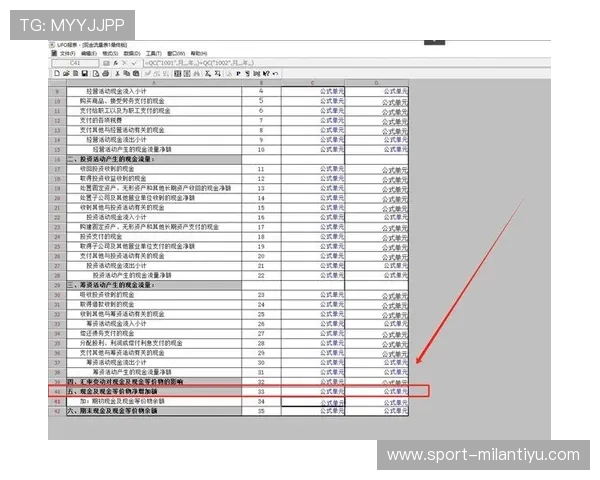Open the 文件(F) menu
The height and width of the screenshot is (480, 600).
point(67,53)
